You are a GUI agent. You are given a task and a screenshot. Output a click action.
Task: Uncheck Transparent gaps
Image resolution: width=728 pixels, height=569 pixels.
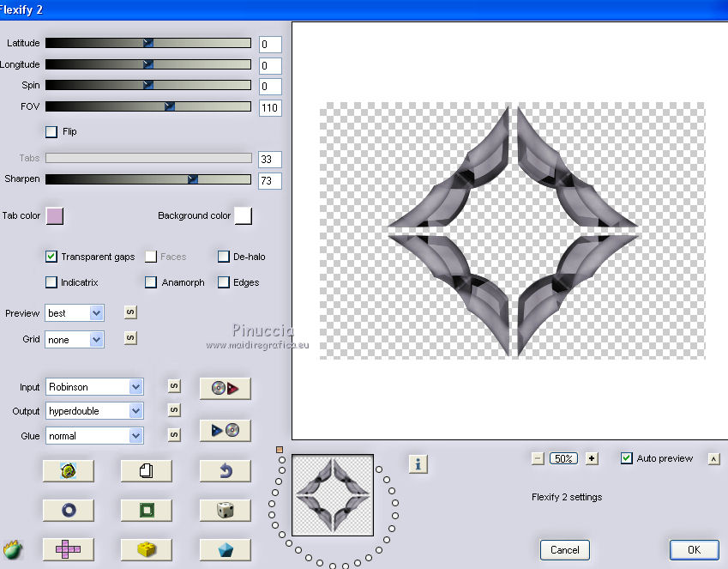[51, 257]
